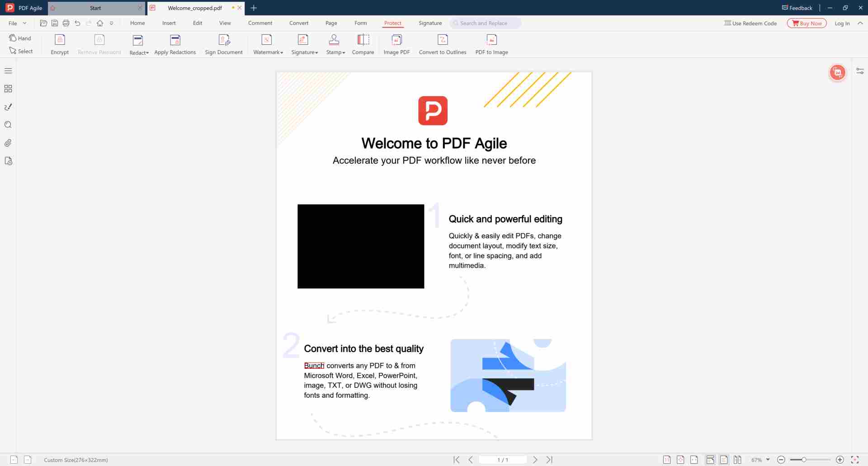Switch to the Convert ribbon tab
Viewport: 868px width, 466px height.
(x=299, y=23)
